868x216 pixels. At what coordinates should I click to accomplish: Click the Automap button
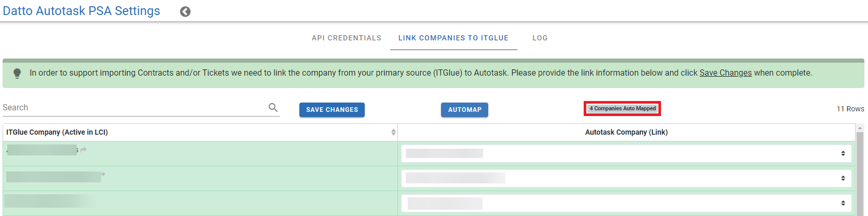465,110
